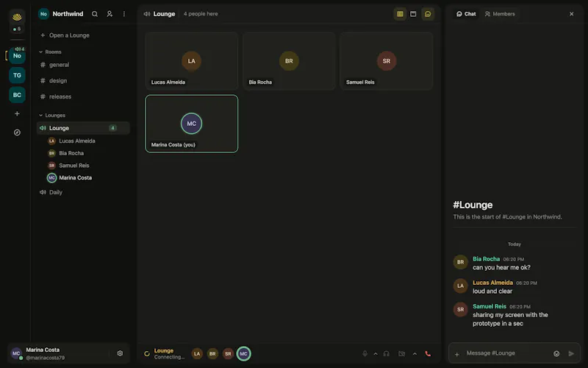Click LA avatar in call bar
588x368 pixels.
pyautogui.click(x=197, y=354)
